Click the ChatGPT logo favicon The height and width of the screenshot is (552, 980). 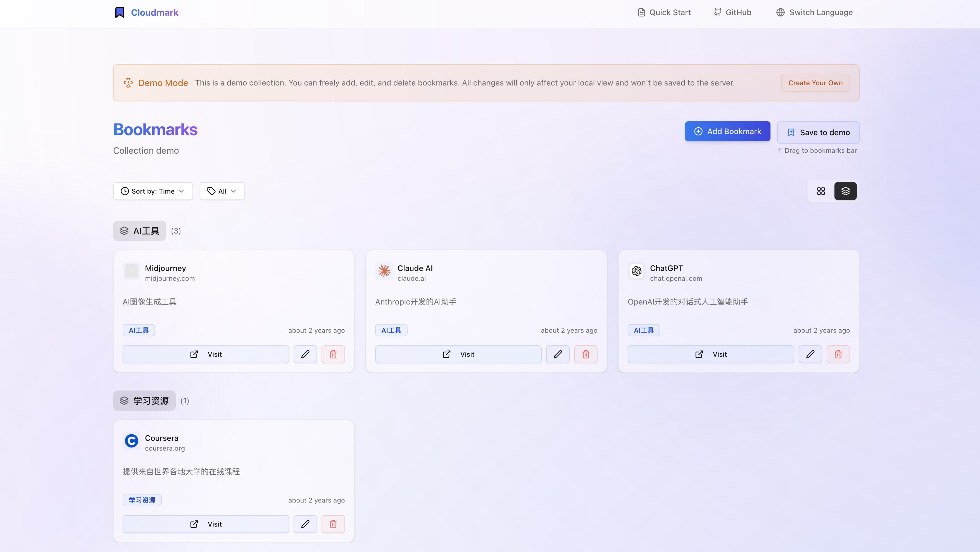click(636, 271)
